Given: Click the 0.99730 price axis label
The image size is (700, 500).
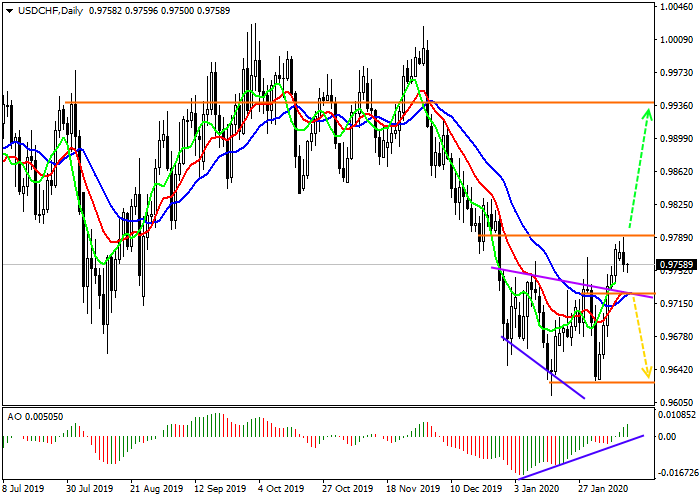Looking at the screenshot, I should (677, 73).
